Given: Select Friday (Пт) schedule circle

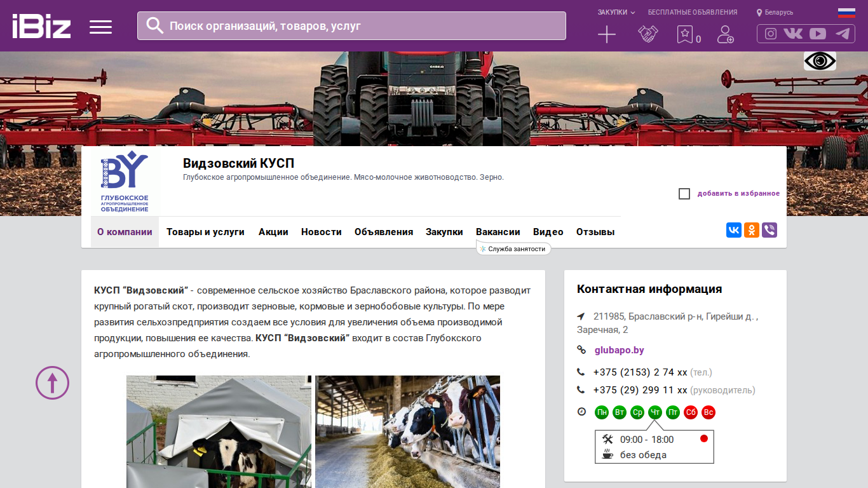Looking at the screenshot, I should pyautogui.click(x=673, y=412).
